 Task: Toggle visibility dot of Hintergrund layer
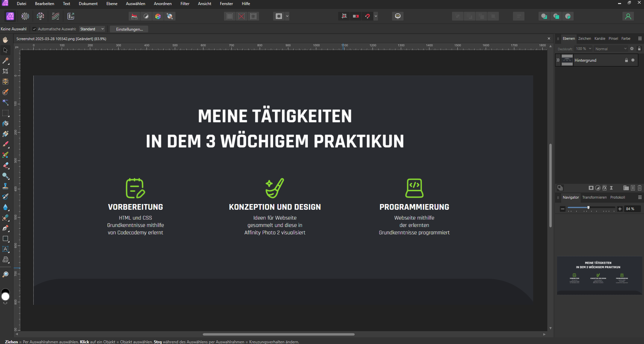click(x=633, y=60)
